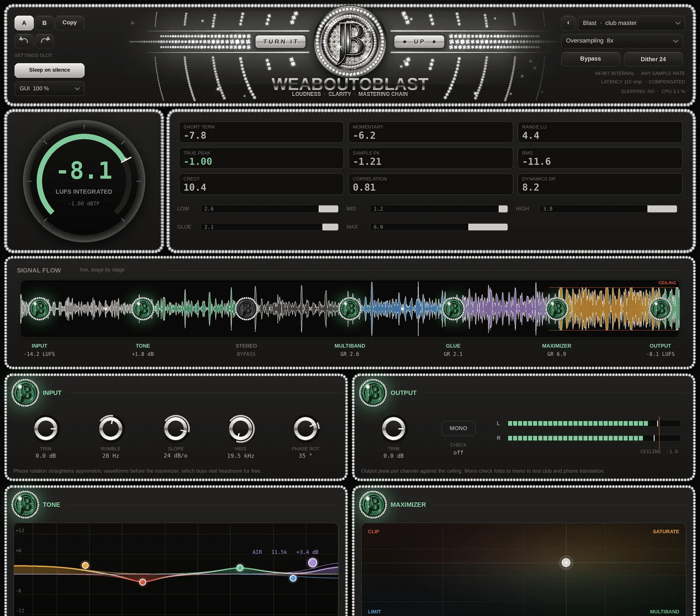Click the RMS -11.6 readout
The width and height of the screenshot is (700, 616).
(x=600, y=158)
